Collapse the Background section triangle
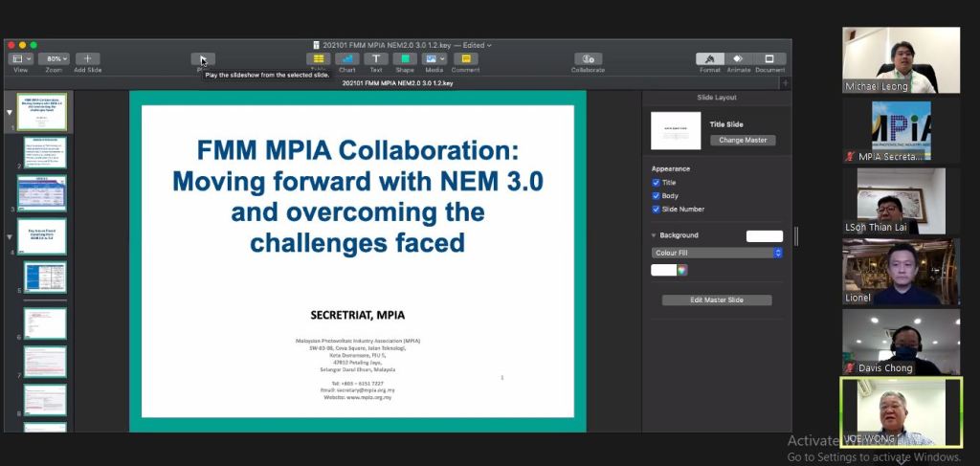This screenshot has height=466, width=980. [x=654, y=235]
